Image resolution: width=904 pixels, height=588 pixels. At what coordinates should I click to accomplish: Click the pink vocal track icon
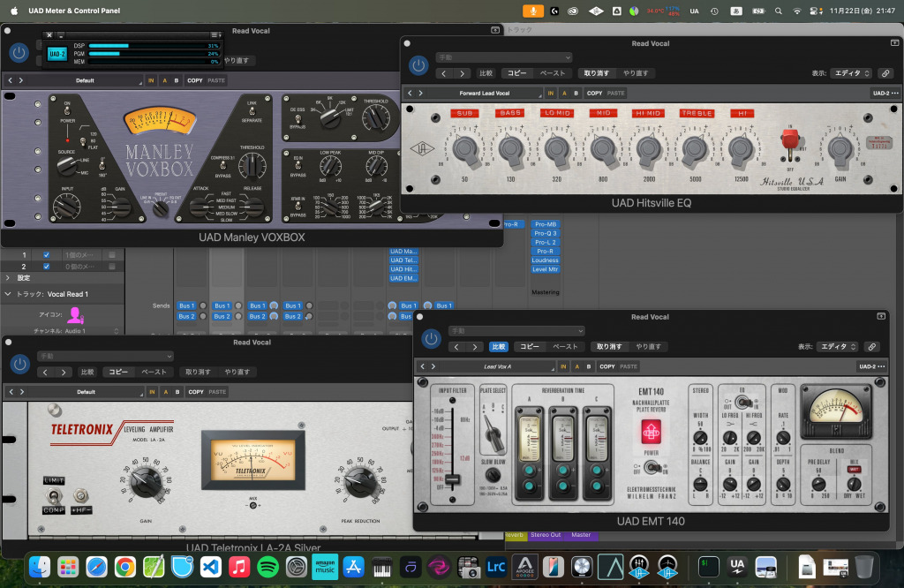pos(75,314)
